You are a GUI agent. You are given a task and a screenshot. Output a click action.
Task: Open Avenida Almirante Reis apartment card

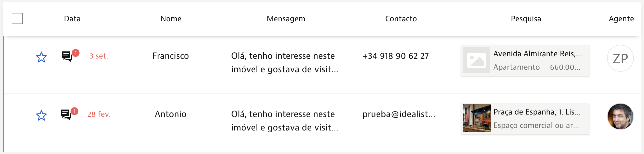pos(525,60)
